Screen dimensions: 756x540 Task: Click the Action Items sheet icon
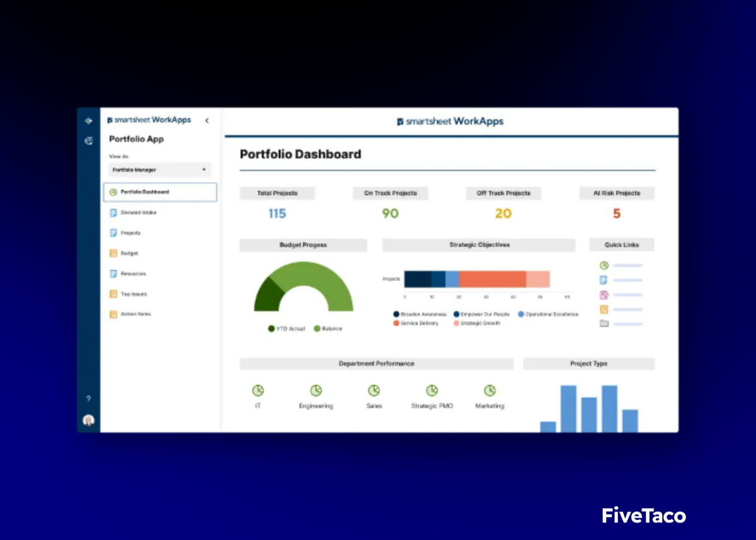pos(113,314)
